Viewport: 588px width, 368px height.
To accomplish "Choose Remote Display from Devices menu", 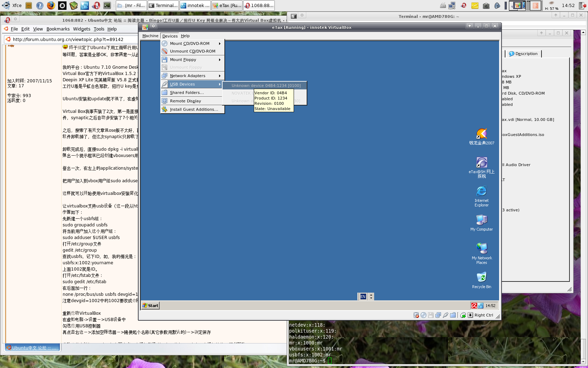I will (x=192, y=101).
